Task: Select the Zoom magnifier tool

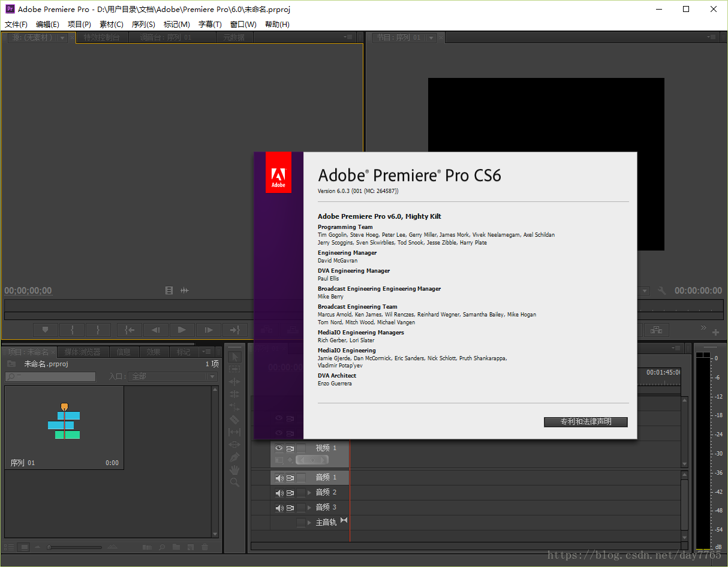Action: [x=234, y=482]
